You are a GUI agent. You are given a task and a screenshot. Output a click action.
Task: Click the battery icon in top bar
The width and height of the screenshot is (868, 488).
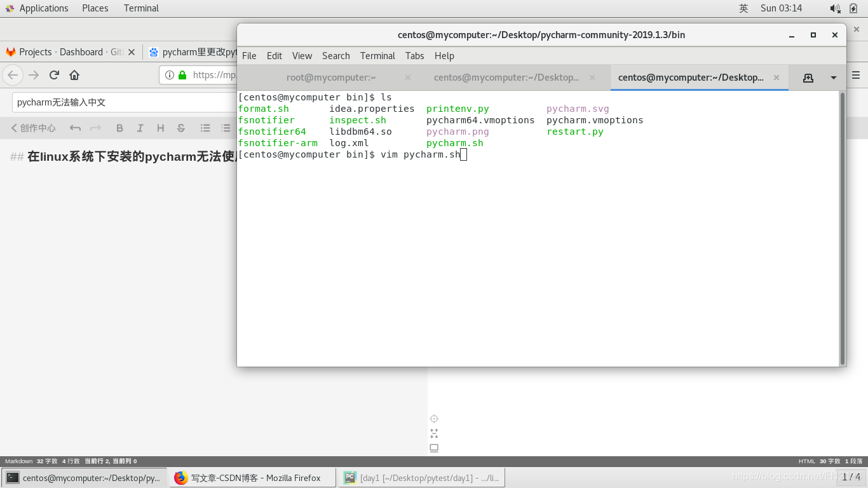pos(853,8)
